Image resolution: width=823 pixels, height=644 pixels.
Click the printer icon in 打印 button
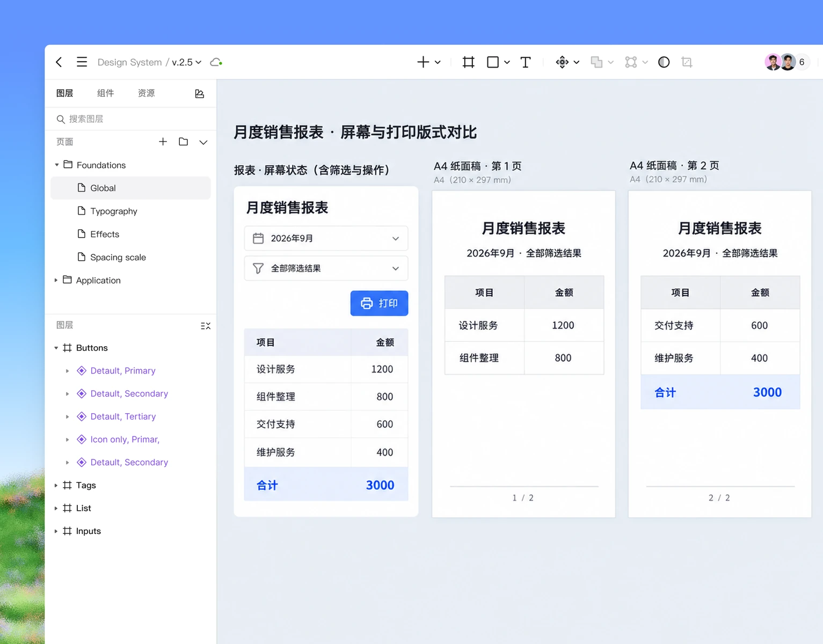coord(367,303)
